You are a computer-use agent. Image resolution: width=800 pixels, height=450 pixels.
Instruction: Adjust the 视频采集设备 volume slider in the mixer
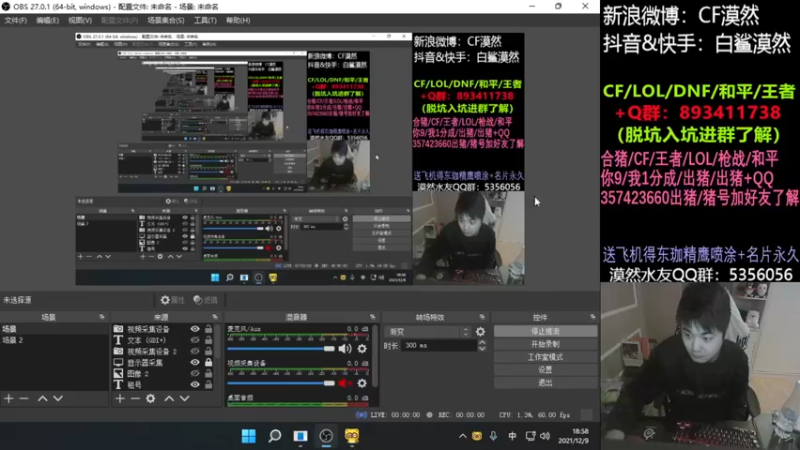coord(281,383)
